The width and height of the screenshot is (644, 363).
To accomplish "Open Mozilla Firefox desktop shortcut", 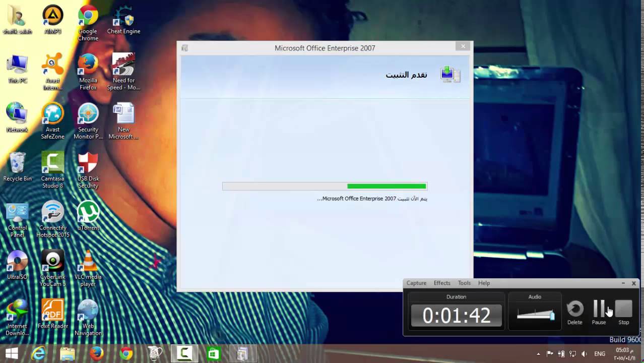I will tap(88, 72).
